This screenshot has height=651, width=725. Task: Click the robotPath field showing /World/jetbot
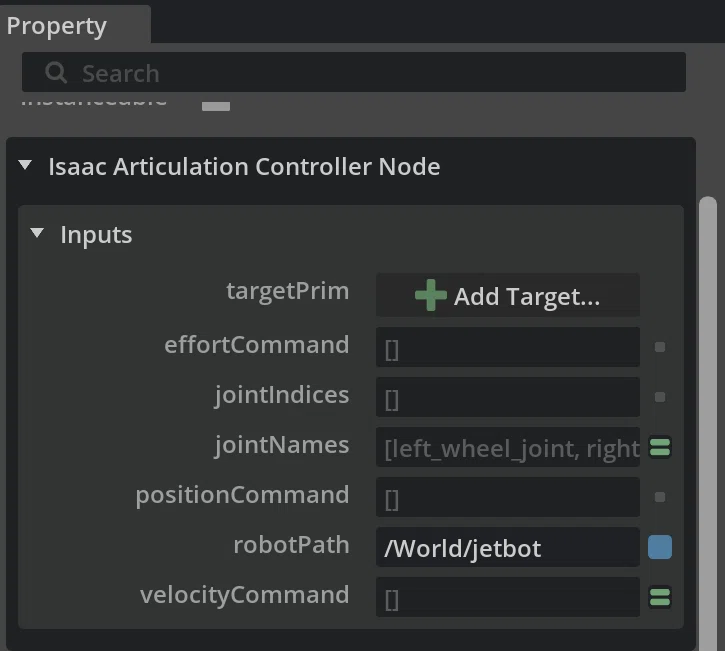(x=508, y=547)
